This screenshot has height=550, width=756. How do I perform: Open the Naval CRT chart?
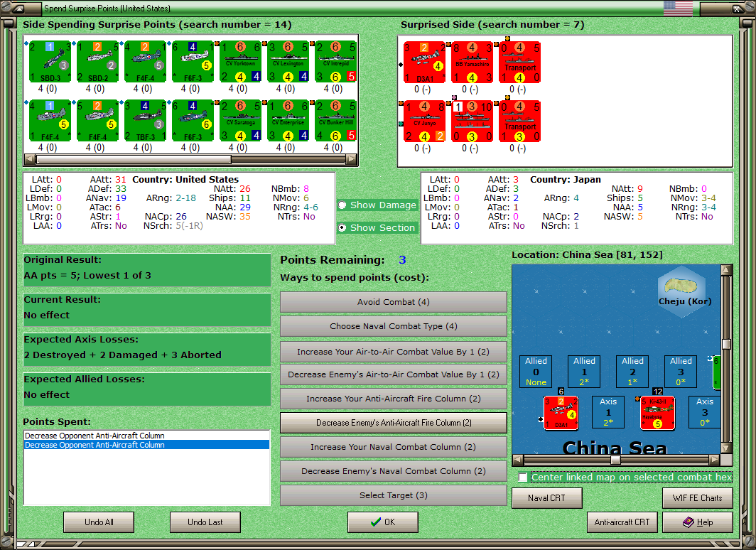click(x=547, y=498)
